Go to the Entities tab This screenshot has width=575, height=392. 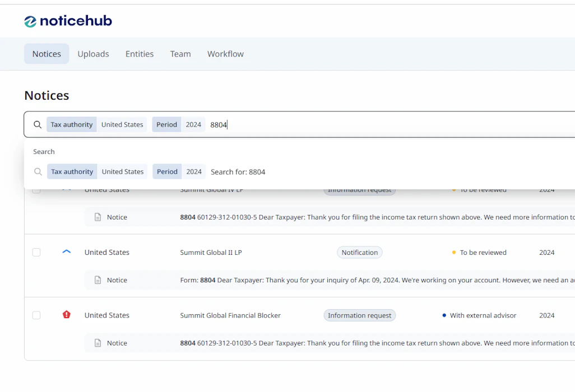tap(140, 54)
